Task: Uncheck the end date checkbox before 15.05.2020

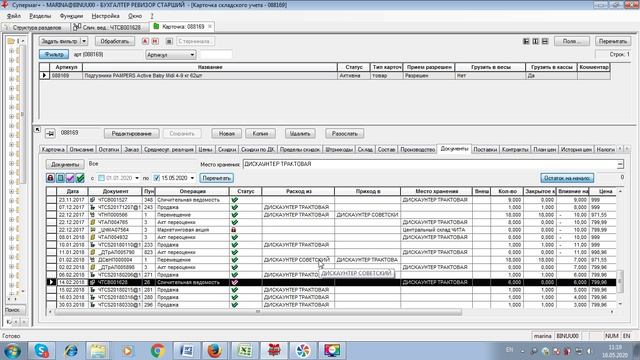Action: pyautogui.click(x=157, y=178)
